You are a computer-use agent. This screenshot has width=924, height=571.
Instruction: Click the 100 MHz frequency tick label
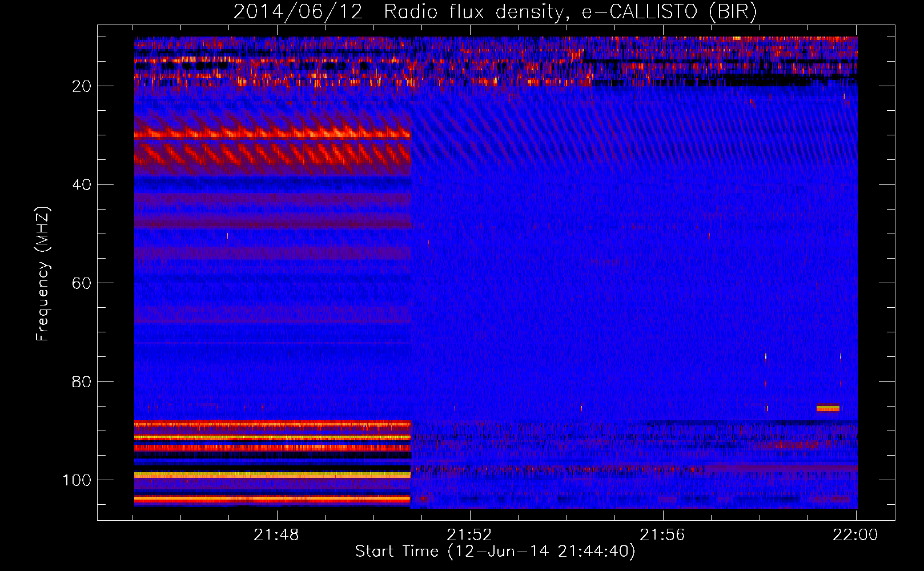[77, 480]
